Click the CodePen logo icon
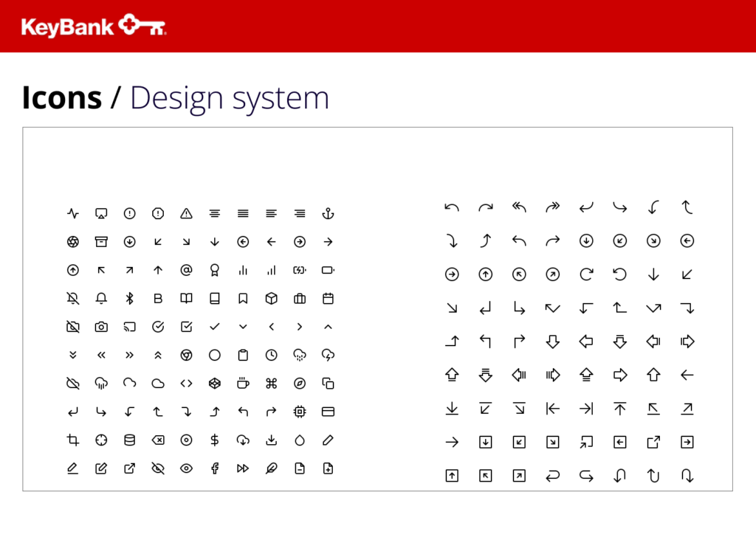Screen dimensions: 756x537 point(215,384)
